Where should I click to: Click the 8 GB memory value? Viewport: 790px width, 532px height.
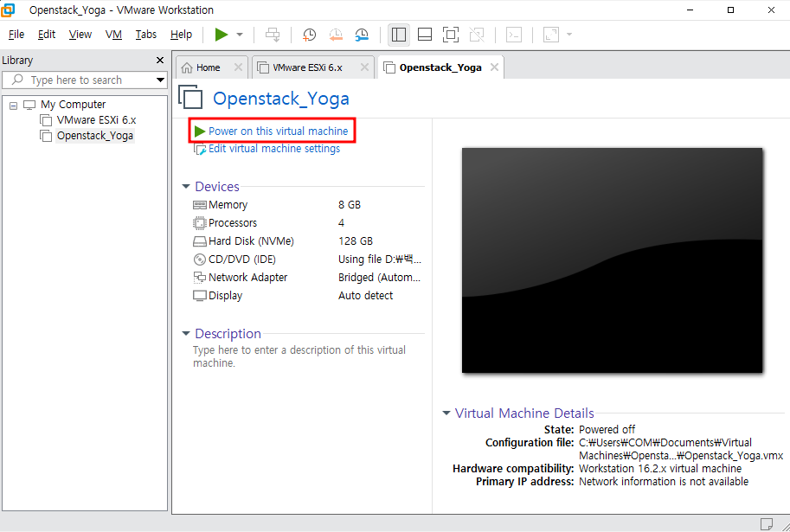point(350,205)
